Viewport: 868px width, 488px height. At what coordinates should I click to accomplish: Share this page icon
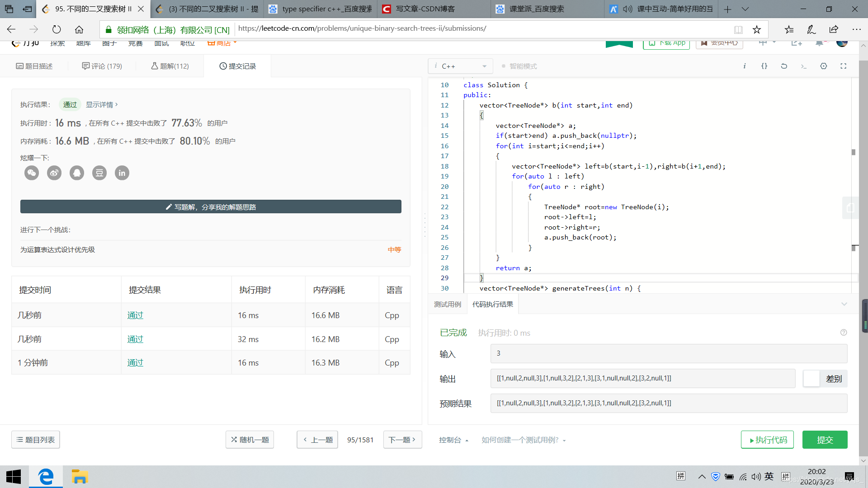click(x=834, y=29)
